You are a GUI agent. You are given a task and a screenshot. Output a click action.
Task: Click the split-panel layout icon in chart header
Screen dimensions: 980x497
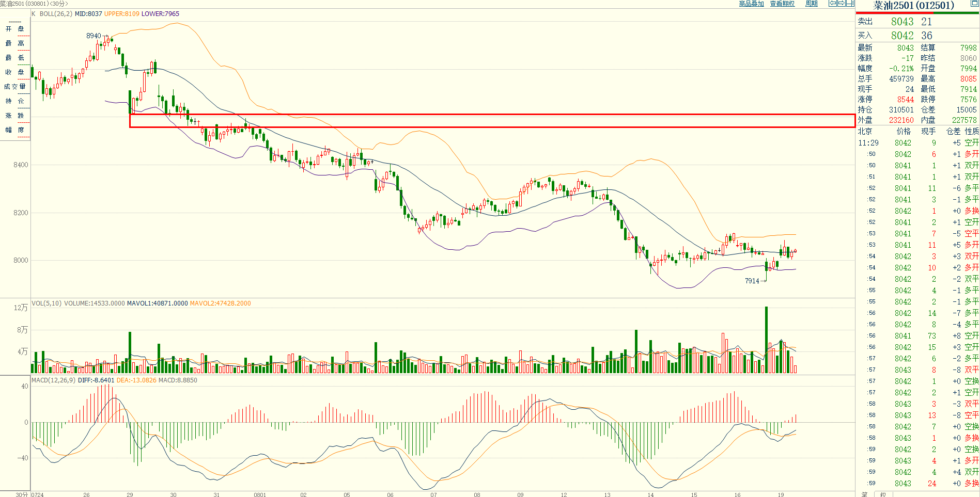[x=850, y=3]
